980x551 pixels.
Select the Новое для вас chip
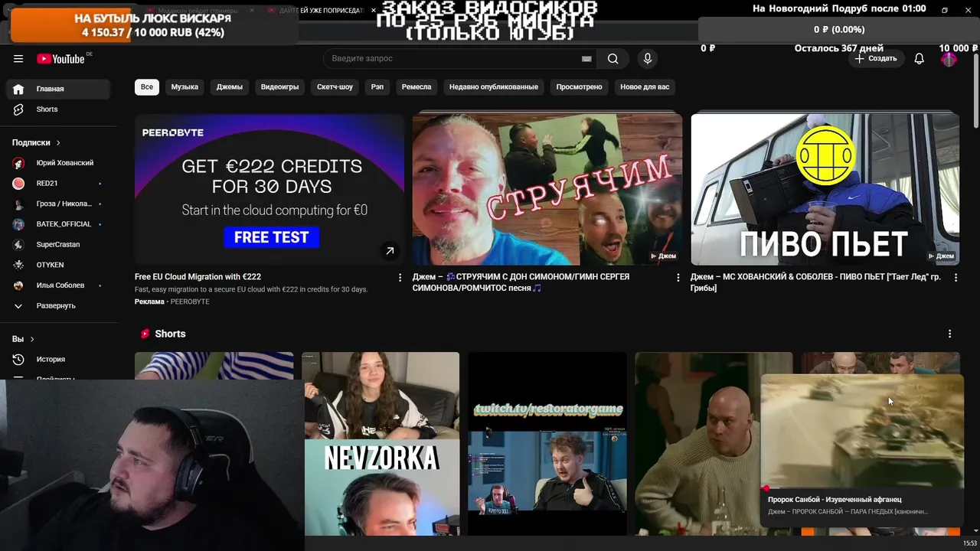tap(645, 86)
